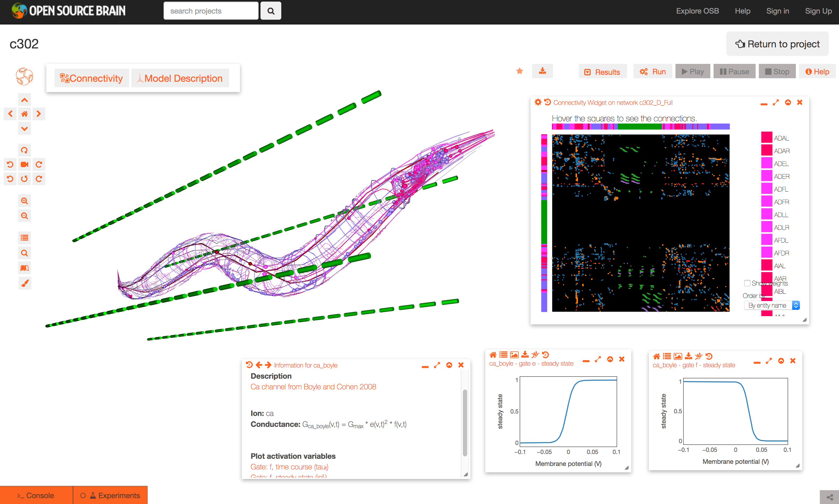Click the star favorite icon
839x504 pixels.
pos(519,71)
